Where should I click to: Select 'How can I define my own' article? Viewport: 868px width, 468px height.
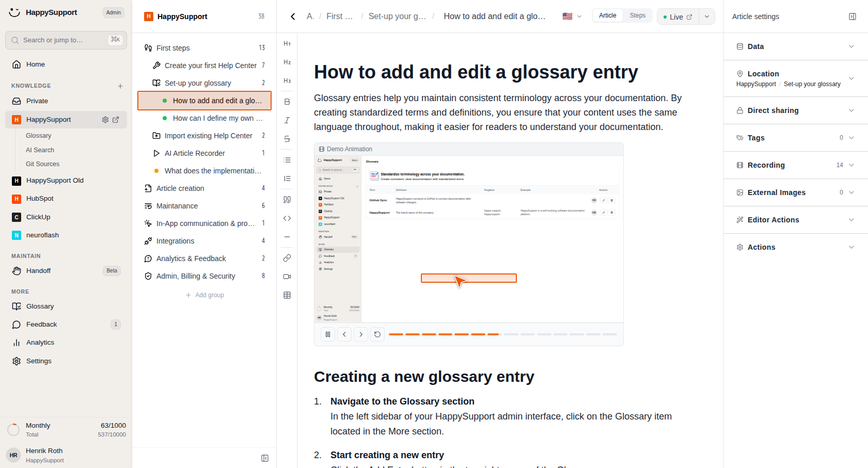[204, 118]
